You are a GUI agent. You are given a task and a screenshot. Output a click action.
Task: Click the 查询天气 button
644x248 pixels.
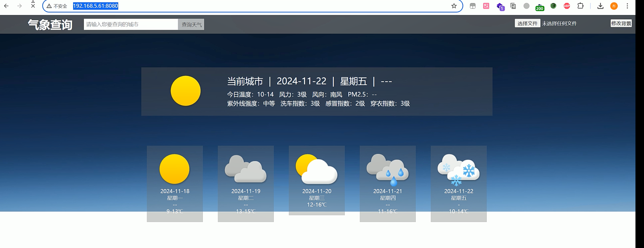pyautogui.click(x=191, y=24)
